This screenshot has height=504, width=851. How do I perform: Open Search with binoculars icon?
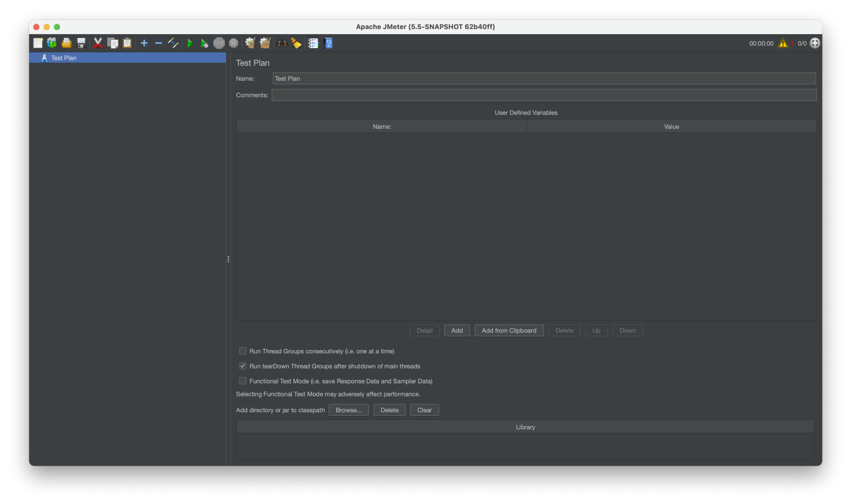point(281,43)
